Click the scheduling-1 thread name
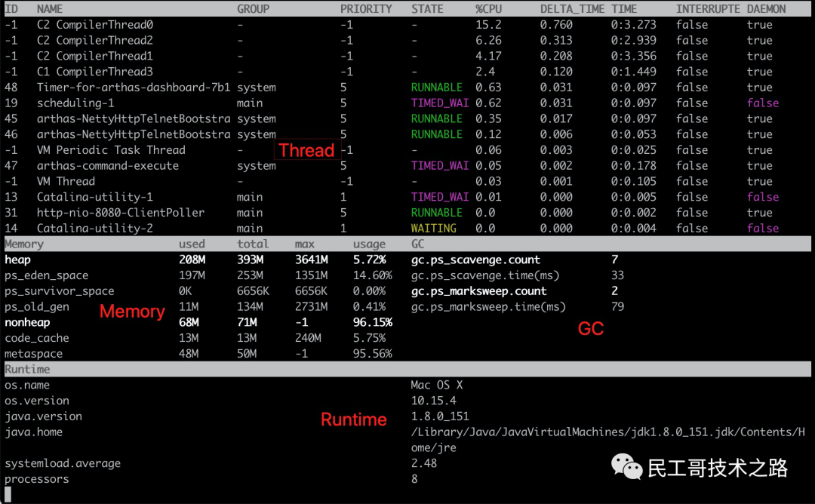The width and height of the screenshot is (815, 504). point(75,103)
